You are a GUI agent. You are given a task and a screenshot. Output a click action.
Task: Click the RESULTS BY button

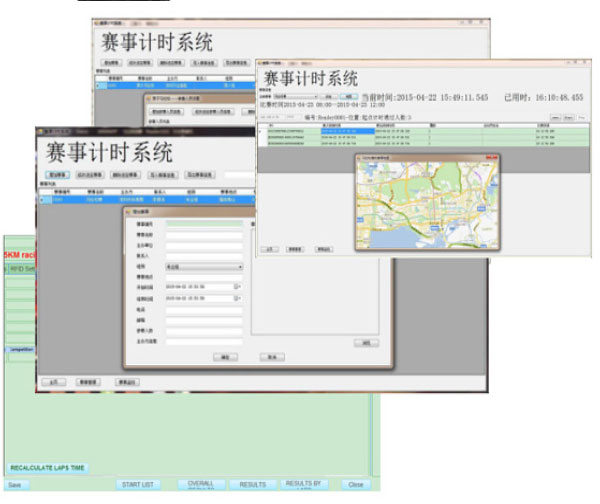tap(302, 485)
